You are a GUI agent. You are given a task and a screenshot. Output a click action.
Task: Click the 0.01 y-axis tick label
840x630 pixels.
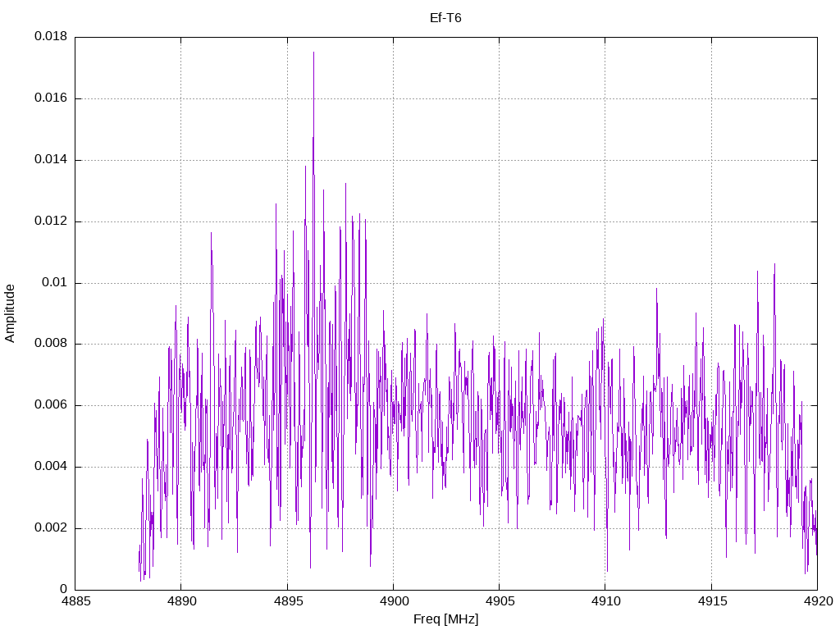(x=55, y=282)
